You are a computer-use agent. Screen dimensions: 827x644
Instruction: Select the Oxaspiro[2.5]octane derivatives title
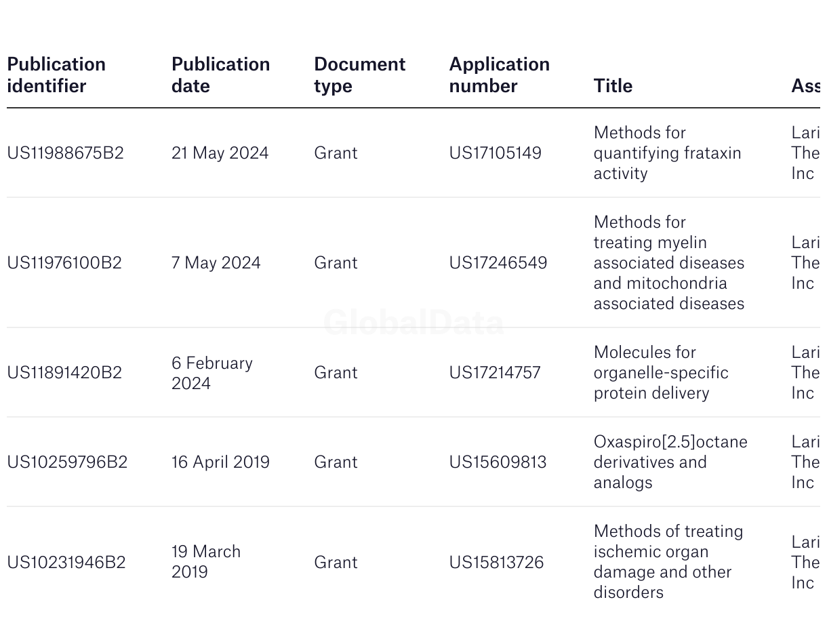coord(670,462)
